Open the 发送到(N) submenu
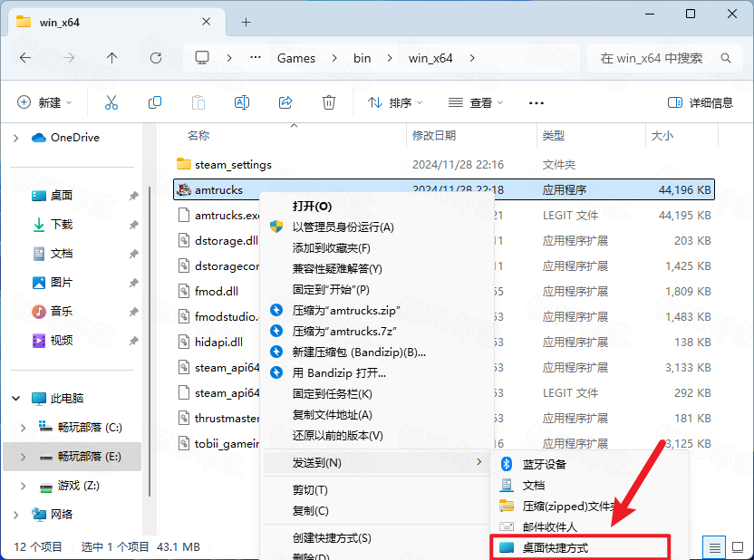This screenshot has height=560, width=754. pyautogui.click(x=377, y=462)
